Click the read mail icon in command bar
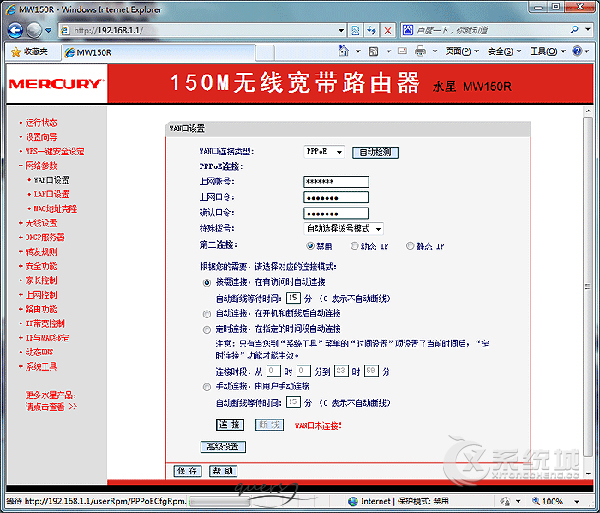Image resolution: width=600 pixels, height=513 pixels. [402, 51]
